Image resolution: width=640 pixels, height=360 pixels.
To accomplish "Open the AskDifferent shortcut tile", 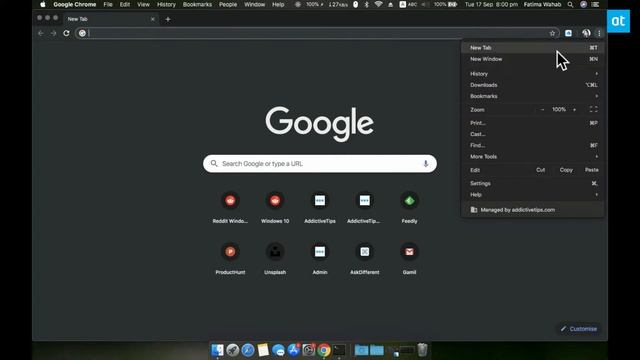I will (364, 259).
